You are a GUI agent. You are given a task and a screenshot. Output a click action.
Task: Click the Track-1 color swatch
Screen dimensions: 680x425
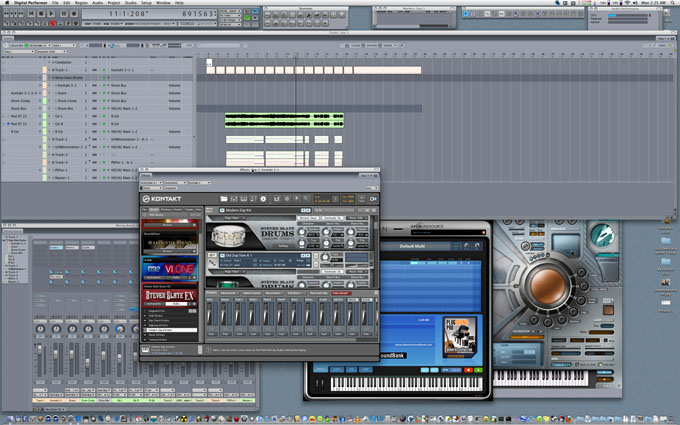click(x=44, y=70)
